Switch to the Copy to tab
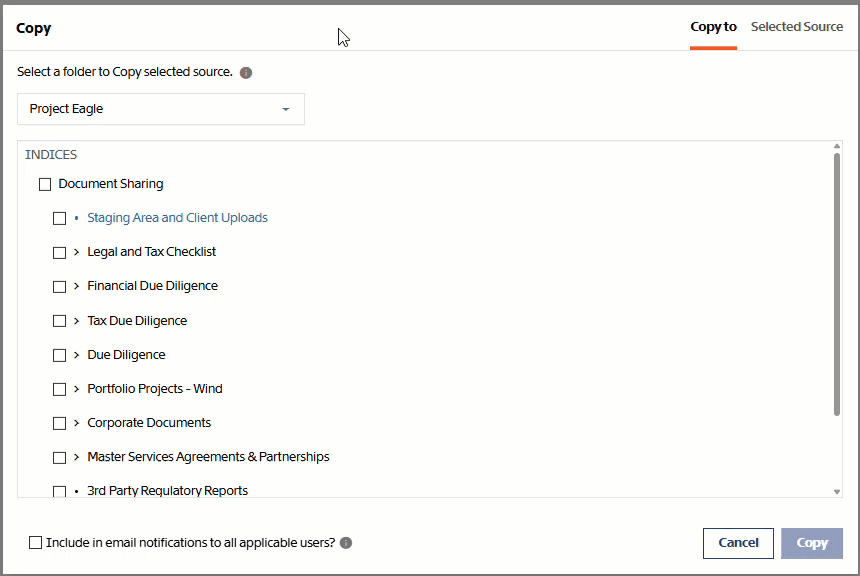Screen dimensions: 860x576 713,27
